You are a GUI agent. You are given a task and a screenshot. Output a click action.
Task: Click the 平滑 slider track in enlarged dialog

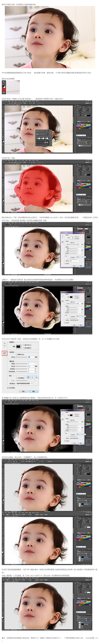click(x=22, y=364)
